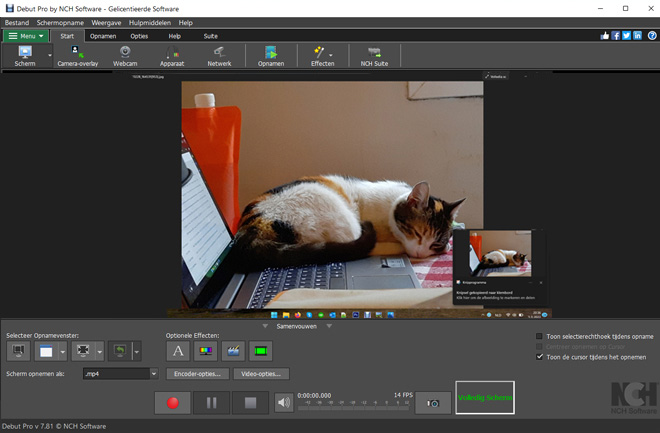Select Netwerk camera source
Image resolution: width=660 pixels, height=433 pixels.
(219, 56)
